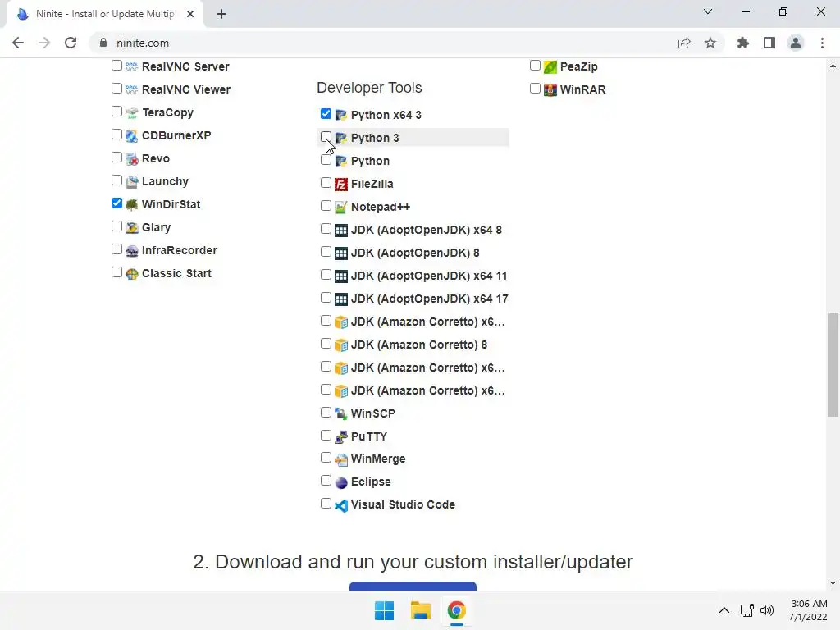Screen dimensions: 840x630
Task: Click the RealVNC Server app icon
Action: pyautogui.click(x=132, y=66)
